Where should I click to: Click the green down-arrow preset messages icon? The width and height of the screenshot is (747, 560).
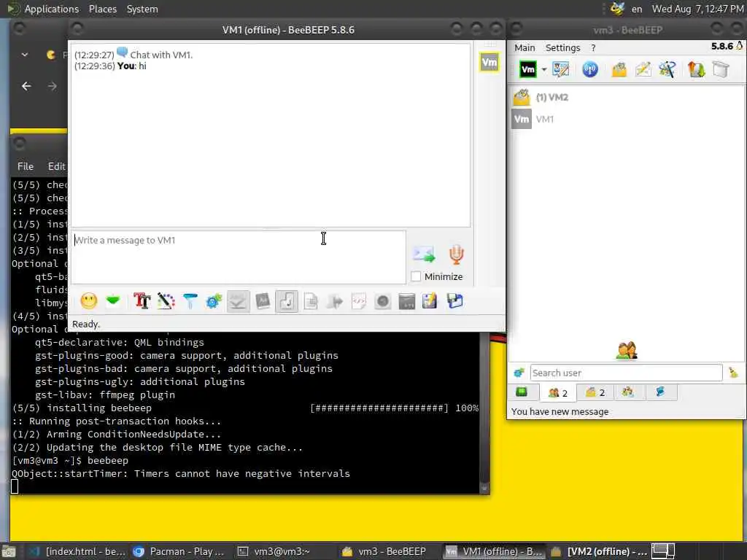113,301
